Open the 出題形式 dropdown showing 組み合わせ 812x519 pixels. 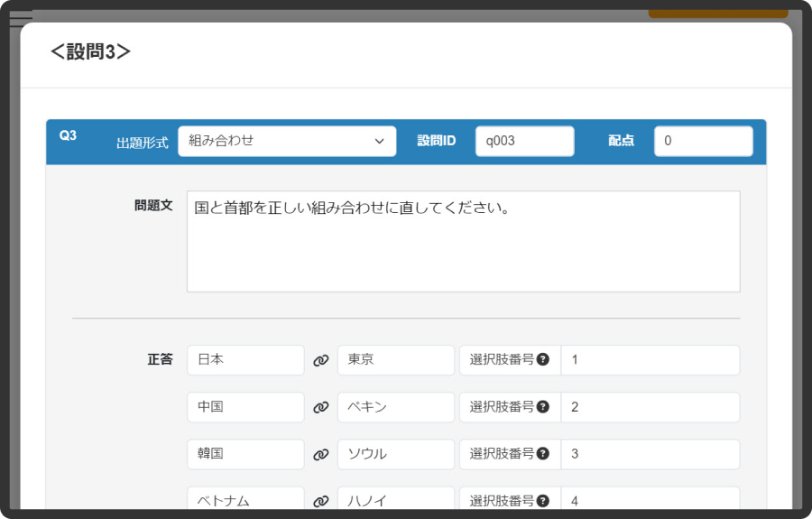pyautogui.click(x=287, y=141)
